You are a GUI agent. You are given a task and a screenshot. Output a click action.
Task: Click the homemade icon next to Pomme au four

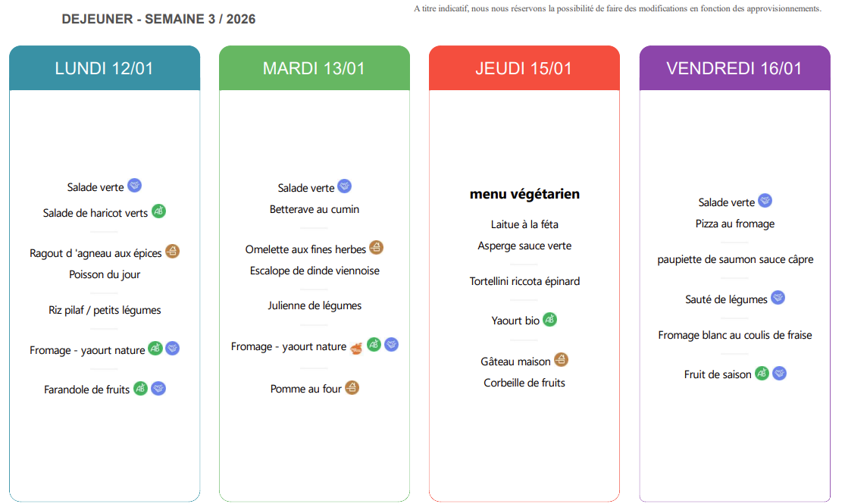(352, 388)
